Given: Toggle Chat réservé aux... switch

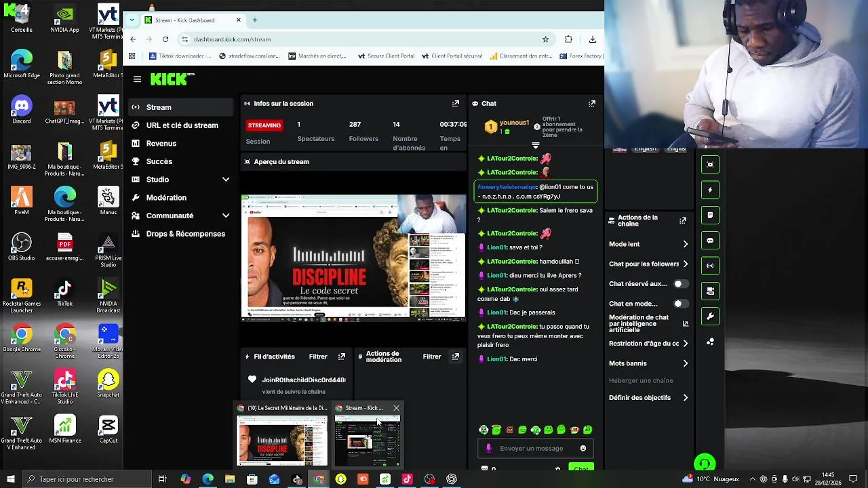Looking at the screenshot, I should coord(681,284).
